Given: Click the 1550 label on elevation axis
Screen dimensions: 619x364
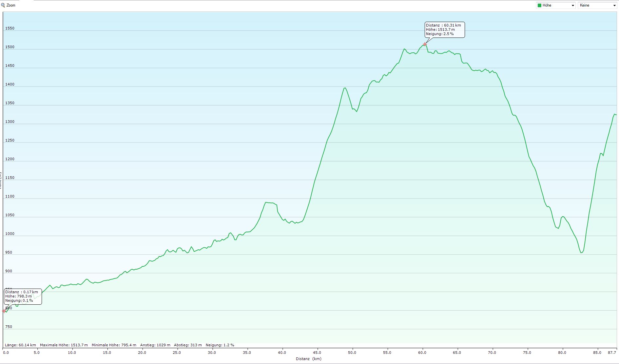Looking at the screenshot, I should [10, 29].
